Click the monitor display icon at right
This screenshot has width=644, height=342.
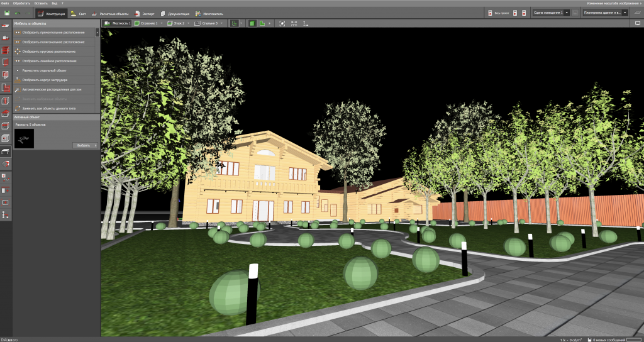click(x=638, y=23)
